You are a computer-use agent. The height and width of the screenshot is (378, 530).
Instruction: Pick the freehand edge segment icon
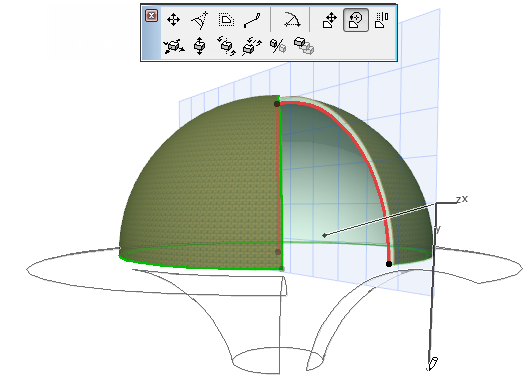pyautogui.click(x=252, y=21)
